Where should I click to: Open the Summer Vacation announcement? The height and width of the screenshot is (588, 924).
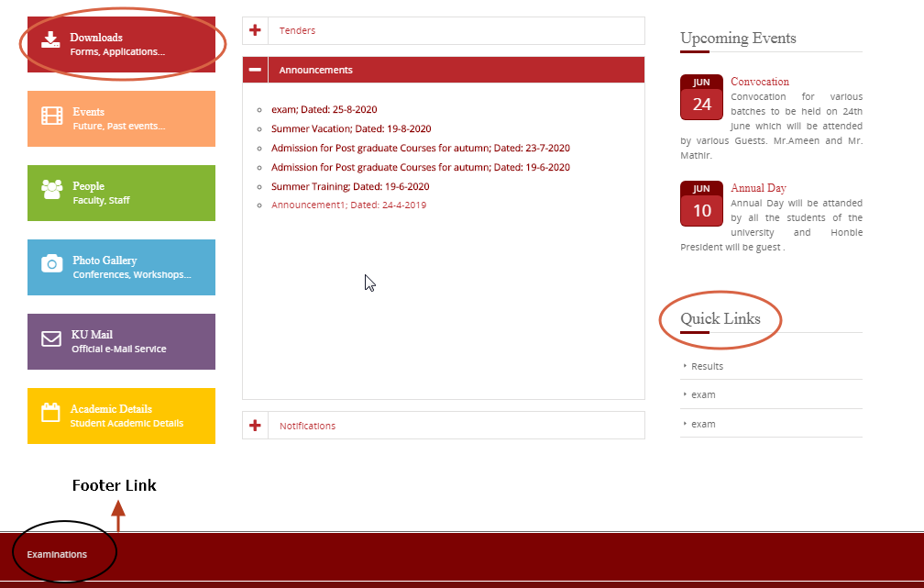pos(350,128)
